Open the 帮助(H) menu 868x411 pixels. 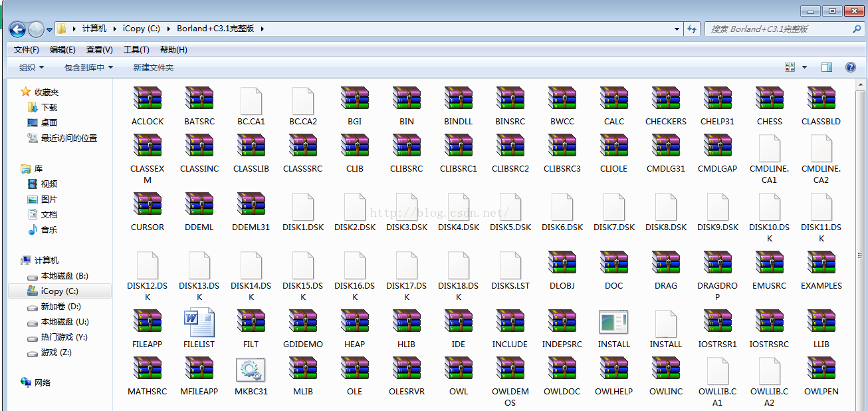[173, 50]
